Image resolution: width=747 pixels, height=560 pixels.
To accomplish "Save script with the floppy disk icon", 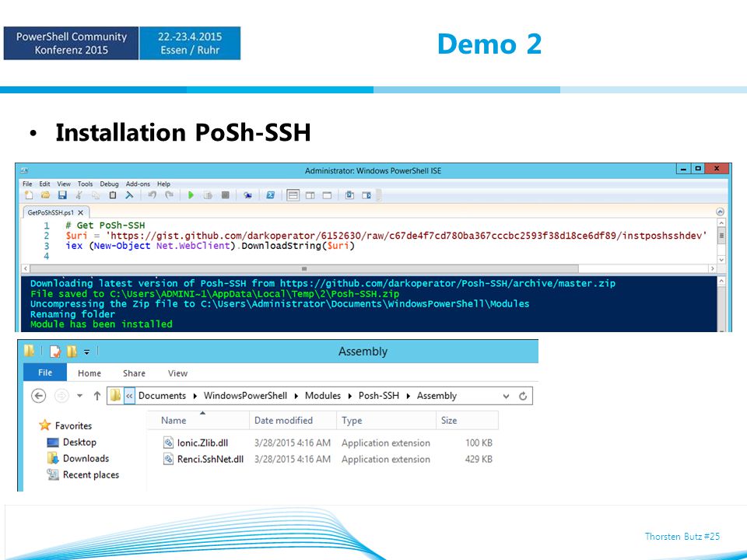I will point(62,195).
